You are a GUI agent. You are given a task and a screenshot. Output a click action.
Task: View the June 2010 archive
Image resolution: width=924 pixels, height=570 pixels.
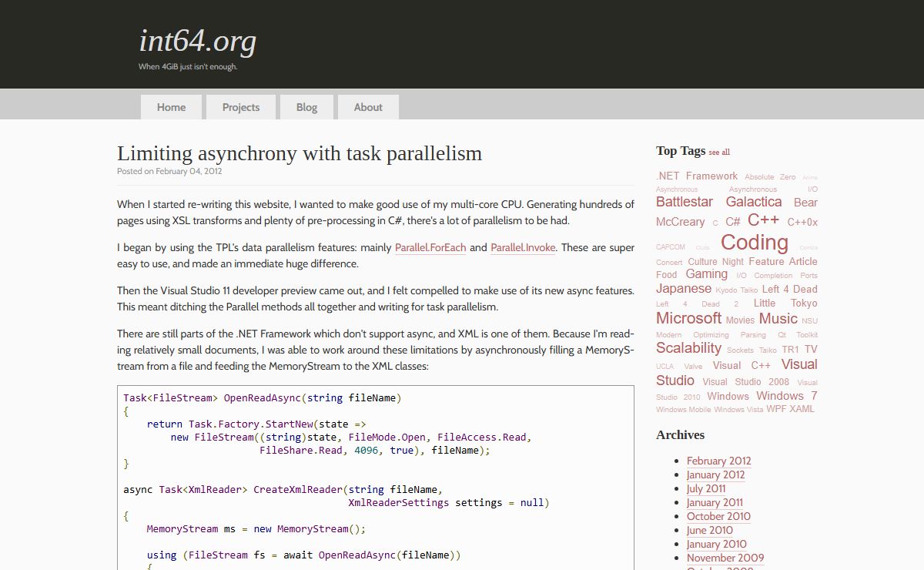710,530
